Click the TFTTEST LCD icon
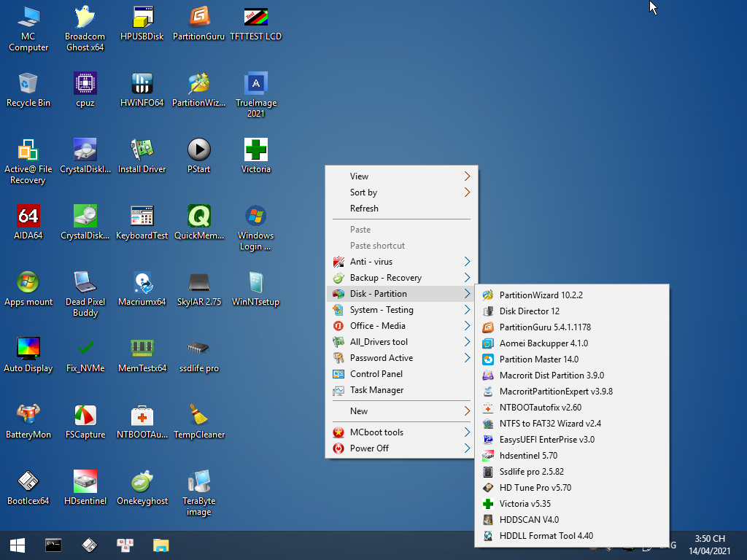This screenshot has height=560, width=747. point(256,24)
